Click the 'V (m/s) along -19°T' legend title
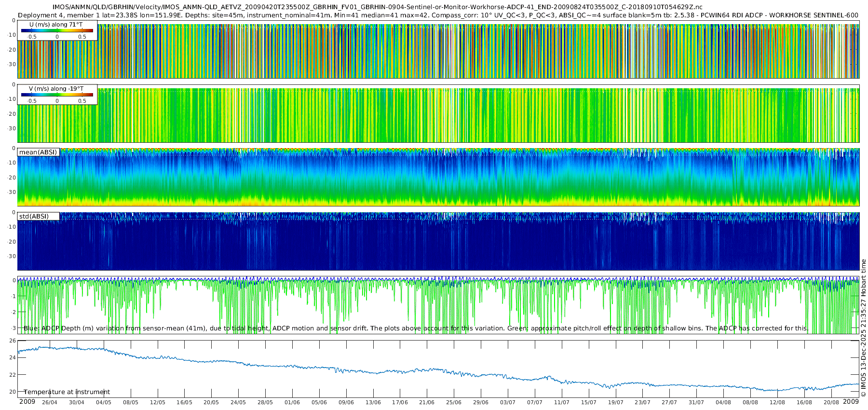 point(56,89)
